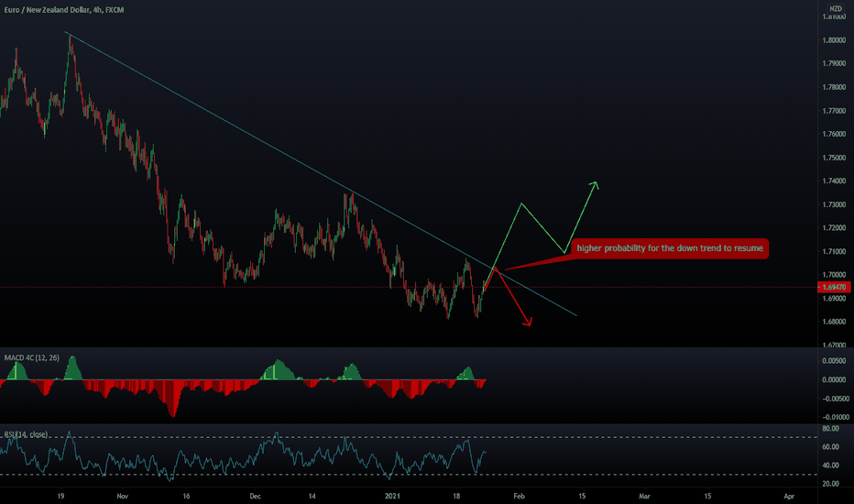Click the Dec label on time axis
Image resolution: width=854 pixels, height=504 pixels.
255,497
